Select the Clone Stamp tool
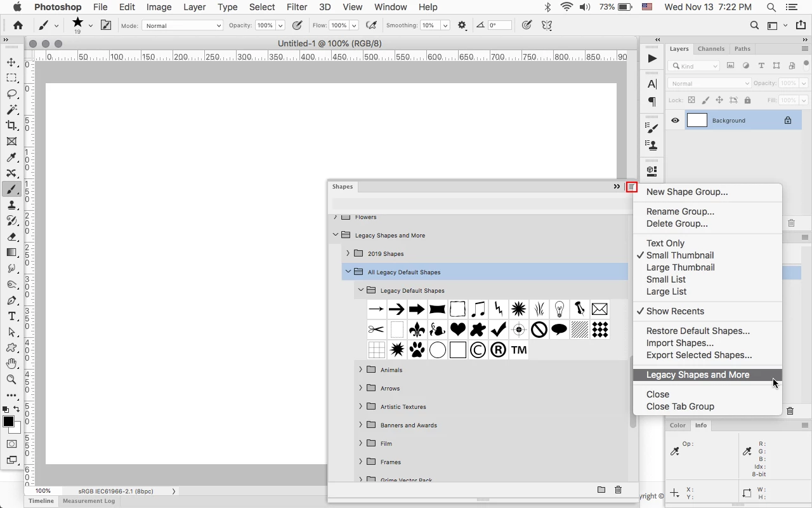The image size is (812, 508). coord(11,205)
